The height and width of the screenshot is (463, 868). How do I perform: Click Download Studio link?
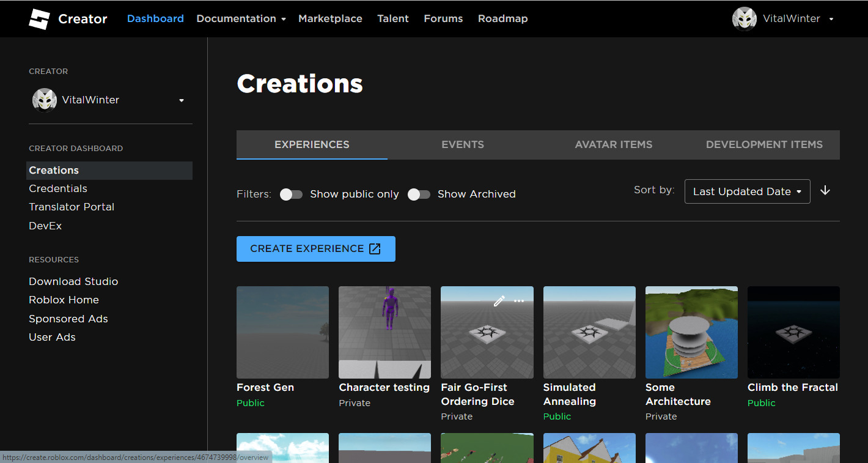tap(73, 282)
